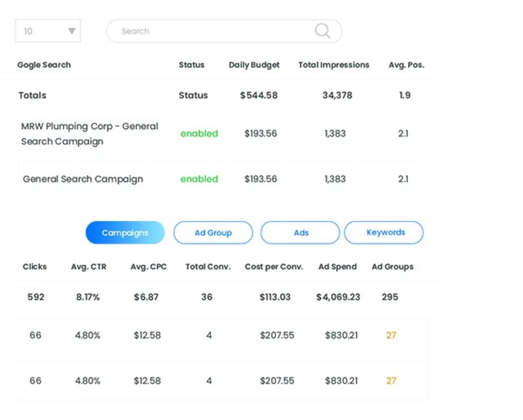Image resolution: width=523 pixels, height=420 pixels.
Task: Select the Gogle Search header label
Action: [44, 65]
